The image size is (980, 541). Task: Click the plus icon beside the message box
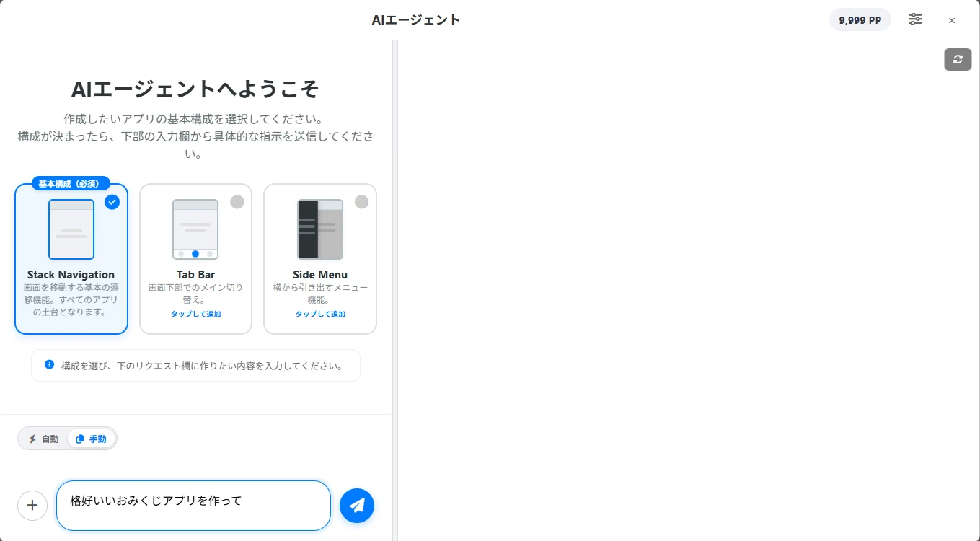[32, 505]
